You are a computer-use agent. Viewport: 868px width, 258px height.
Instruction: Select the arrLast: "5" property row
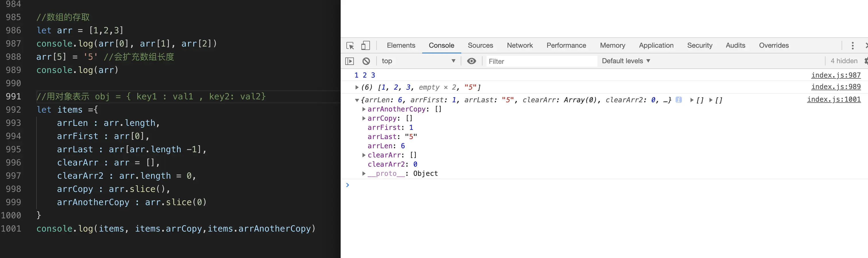point(392,136)
